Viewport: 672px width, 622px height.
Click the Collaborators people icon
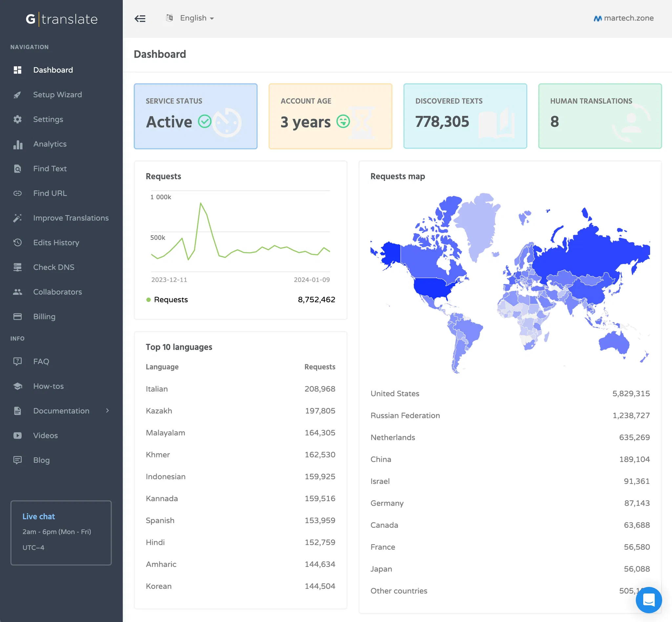17,292
